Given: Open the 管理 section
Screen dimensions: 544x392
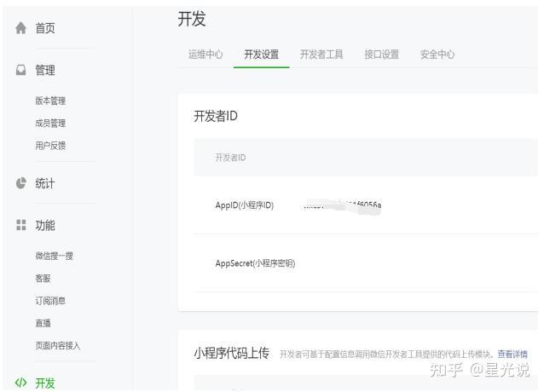Looking at the screenshot, I should (45, 71).
